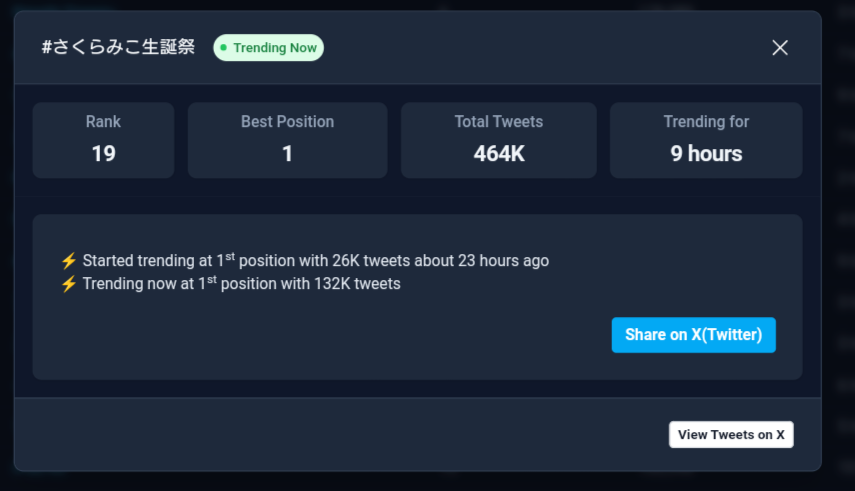
Task: Click the "9 hours" duration value
Action: (x=706, y=154)
